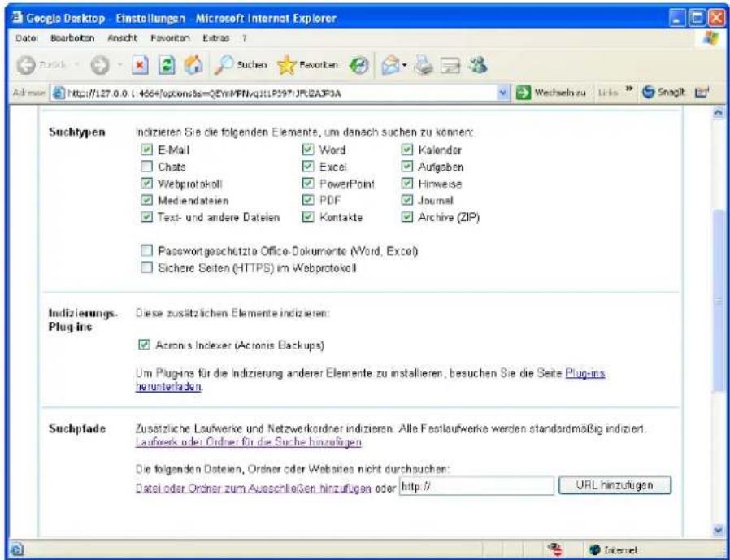Uncheck Acronis Indexer (Acronis Backups)

click(x=145, y=345)
